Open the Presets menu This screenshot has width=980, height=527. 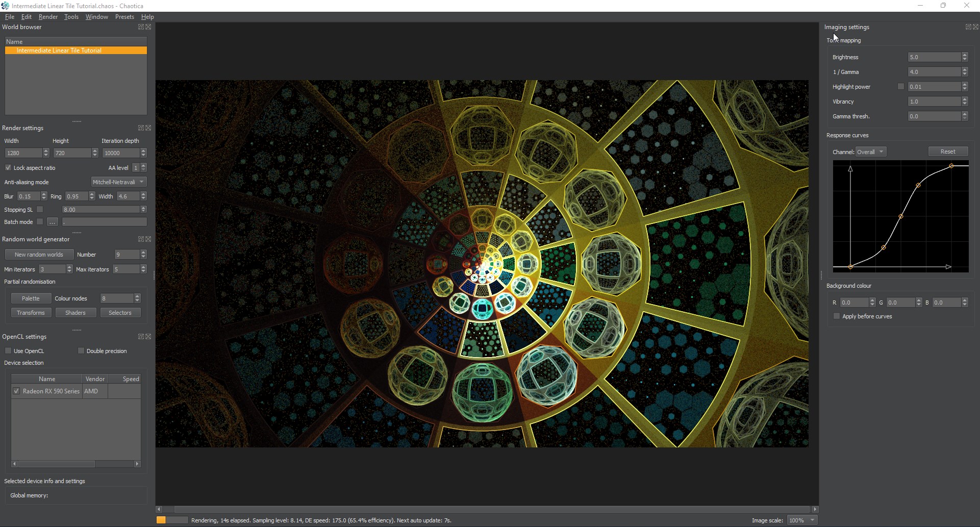click(124, 17)
